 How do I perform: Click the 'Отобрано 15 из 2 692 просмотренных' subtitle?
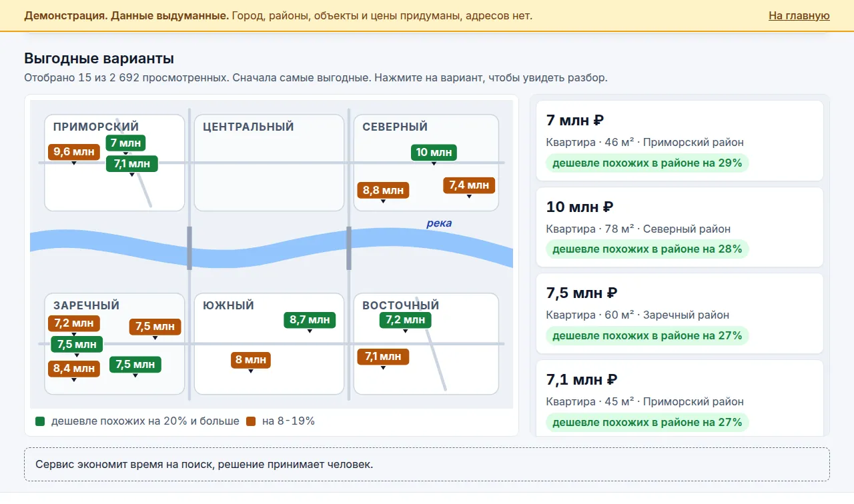pyautogui.click(x=126, y=78)
